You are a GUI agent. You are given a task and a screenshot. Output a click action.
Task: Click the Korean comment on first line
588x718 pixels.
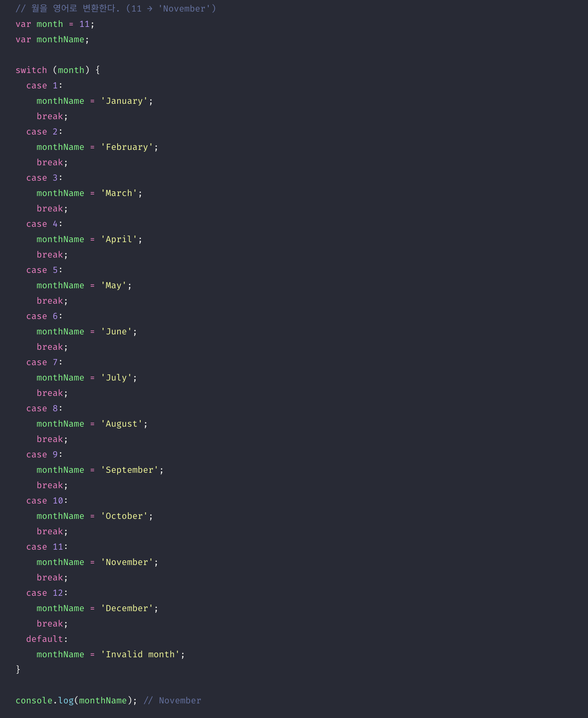[x=116, y=8]
